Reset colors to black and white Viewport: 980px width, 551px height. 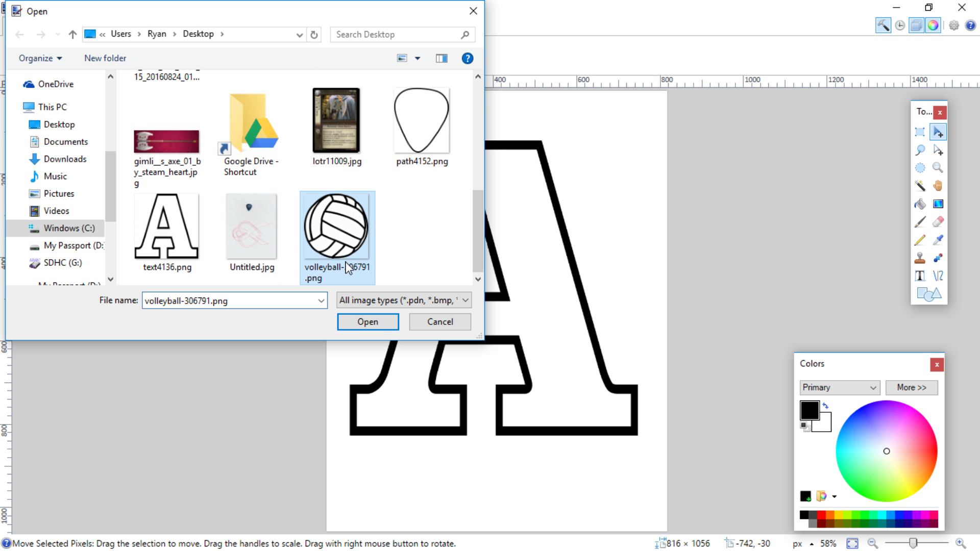pos(805,427)
